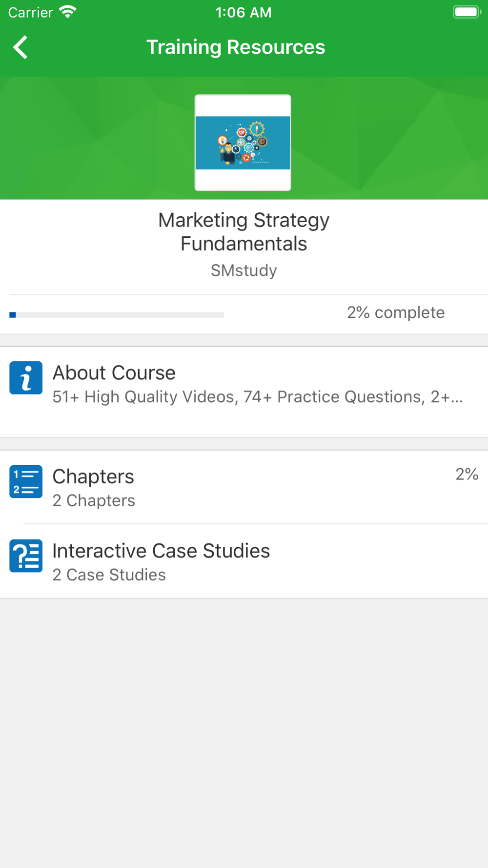
Task: Tap the Training Resources header title
Action: point(236,47)
